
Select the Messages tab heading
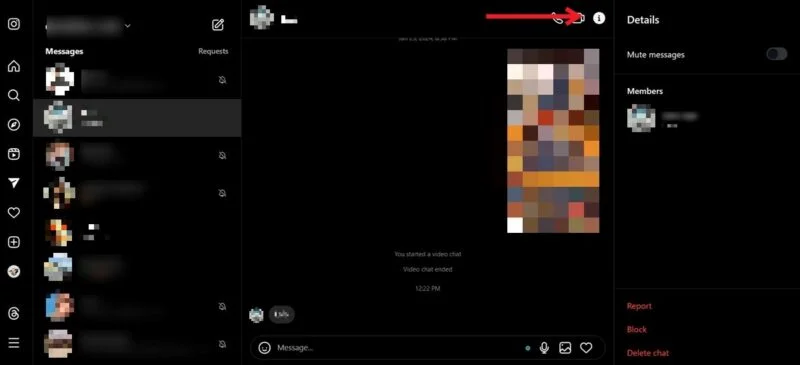coord(64,52)
